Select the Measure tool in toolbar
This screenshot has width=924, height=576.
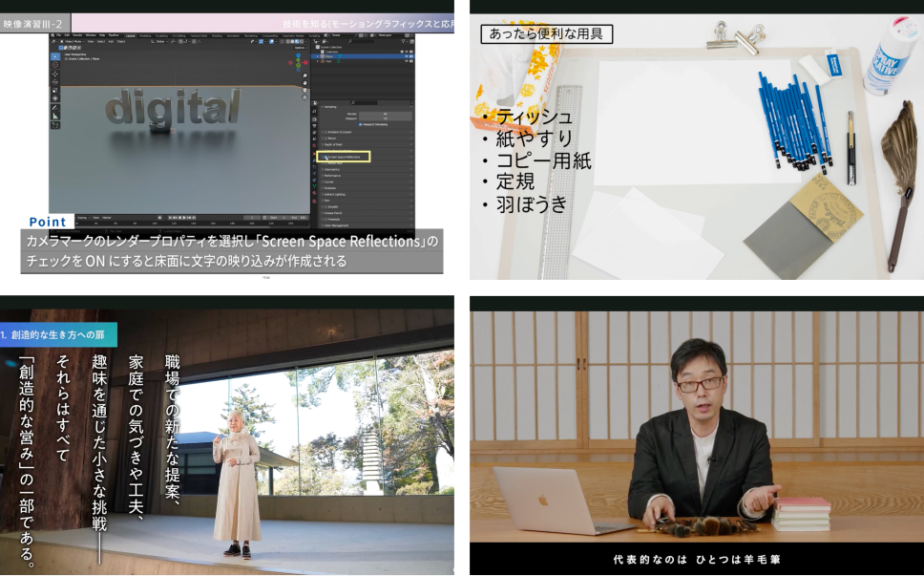click(x=54, y=116)
